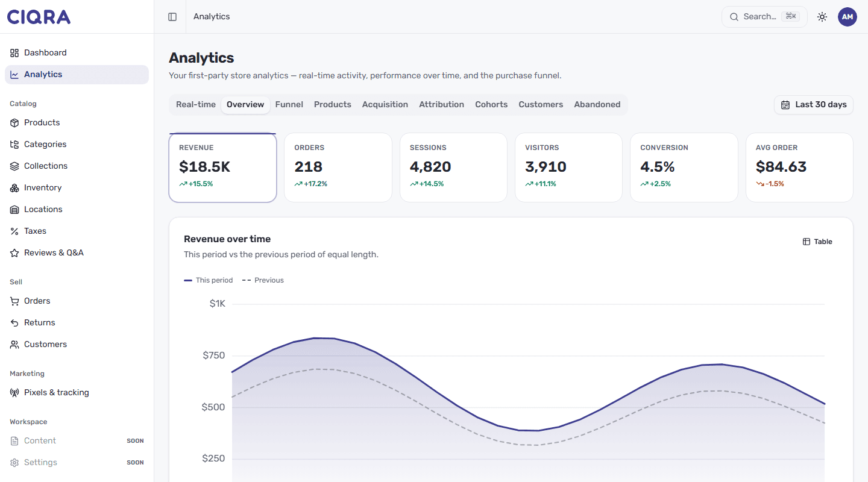
Task: Click the Search input field
Action: point(764,17)
